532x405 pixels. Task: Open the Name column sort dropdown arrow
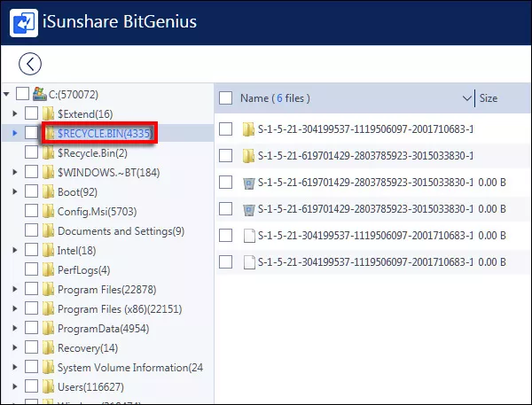[467, 98]
